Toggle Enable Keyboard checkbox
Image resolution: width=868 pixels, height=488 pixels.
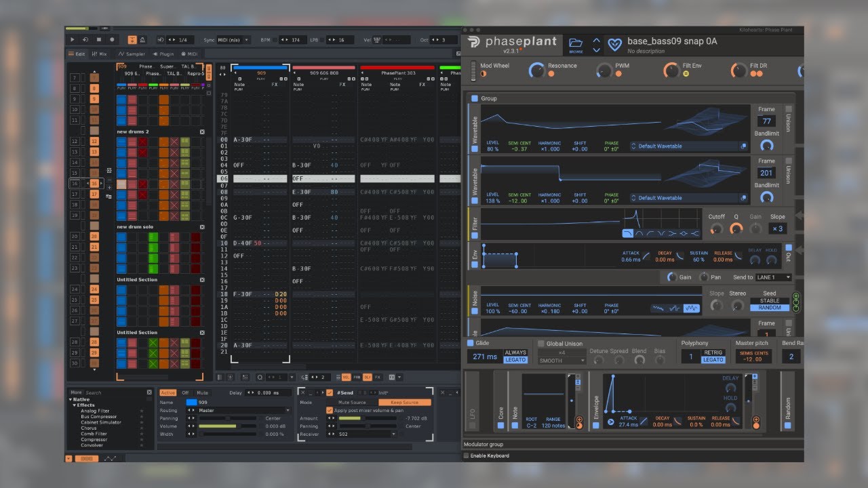pyautogui.click(x=466, y=455)
